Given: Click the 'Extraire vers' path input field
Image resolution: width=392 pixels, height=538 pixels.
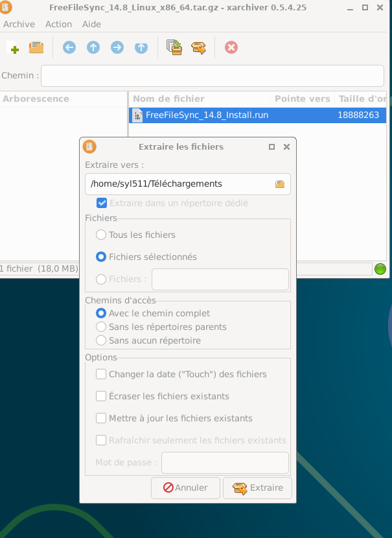Looking at the screenshot, I should point(178,184).
